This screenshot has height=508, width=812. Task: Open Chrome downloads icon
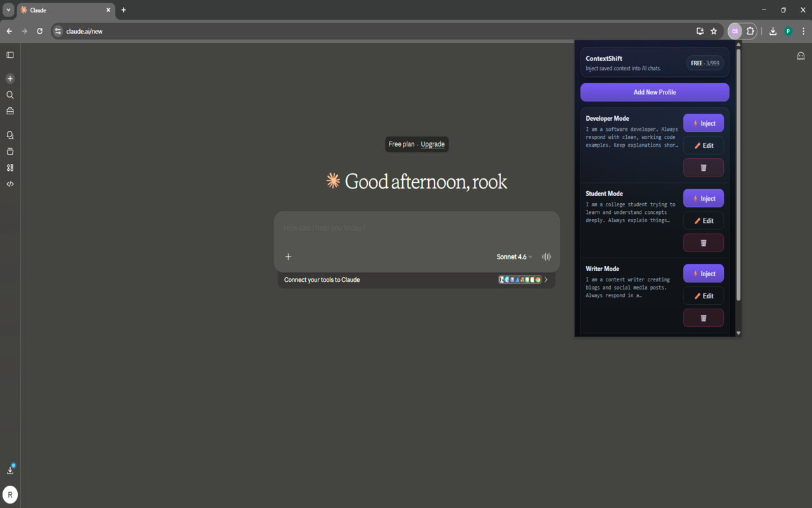point(773,31)
